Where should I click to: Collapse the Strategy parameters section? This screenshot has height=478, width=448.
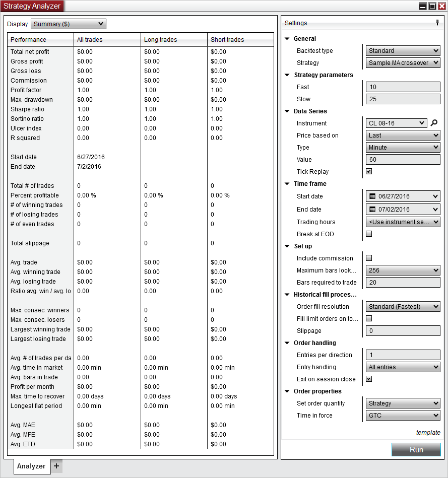(287, 75)
